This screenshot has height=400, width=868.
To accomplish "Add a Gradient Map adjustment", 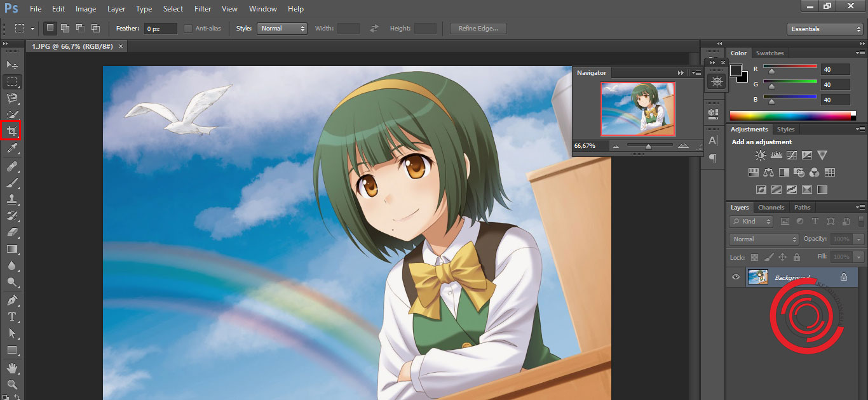I will 822,189.
